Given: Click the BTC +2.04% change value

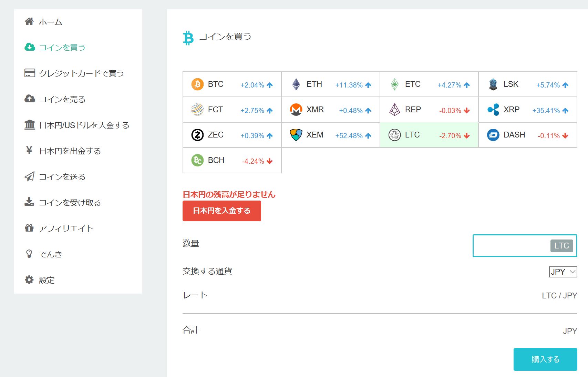Looking at the screenshot, I should [x=252, y=85].
